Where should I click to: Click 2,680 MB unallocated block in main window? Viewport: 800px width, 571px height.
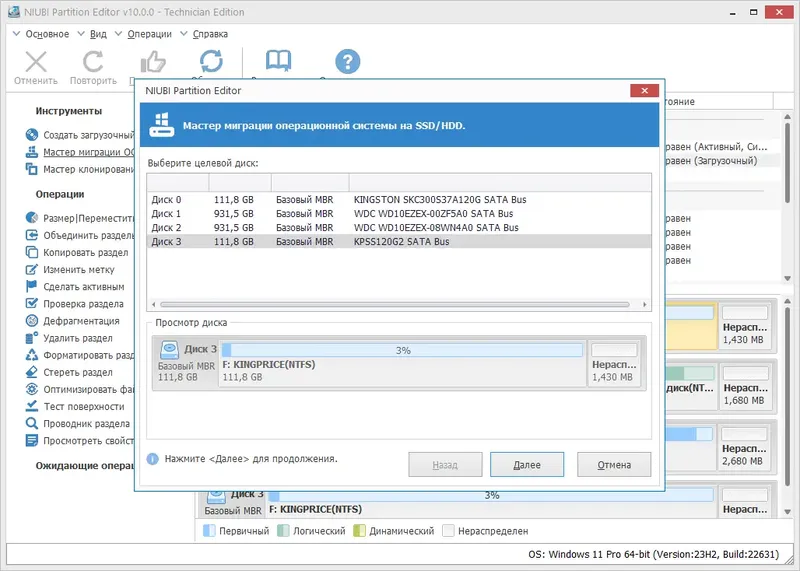coord(745,448)
